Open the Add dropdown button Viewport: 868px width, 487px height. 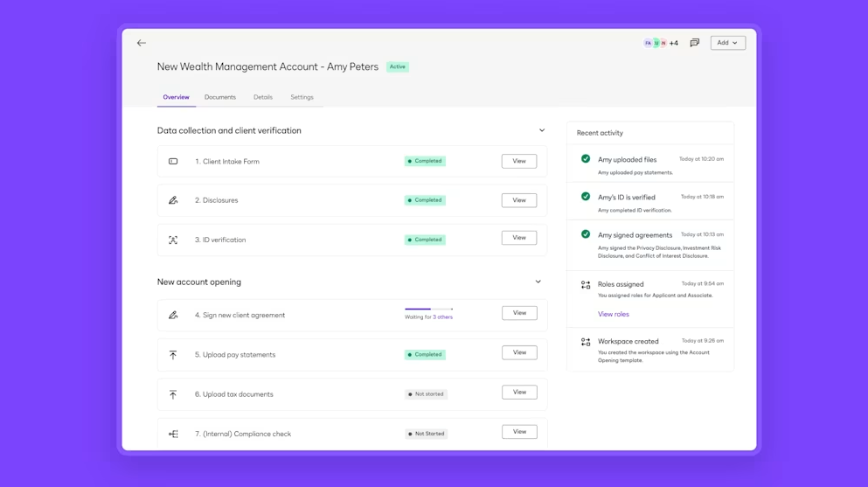click(x=727, y=43)
